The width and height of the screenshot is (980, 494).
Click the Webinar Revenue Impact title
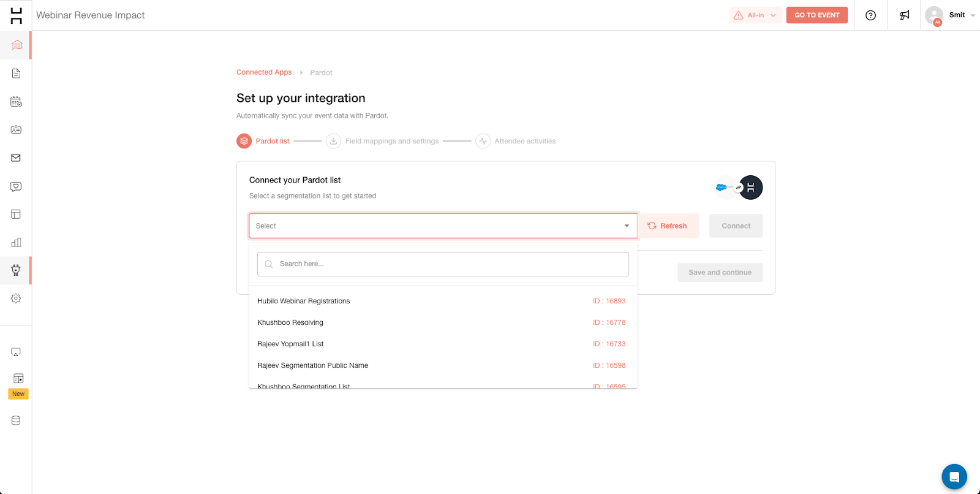pos(91,15)
